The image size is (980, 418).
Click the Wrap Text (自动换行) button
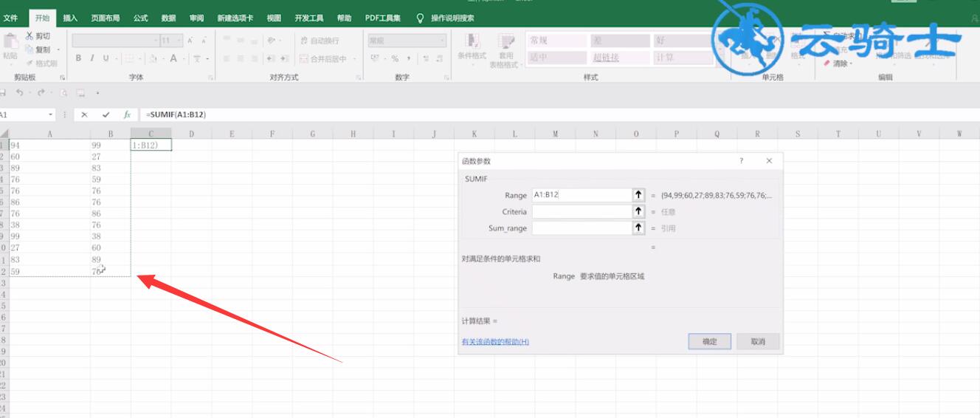pos(320,41)
